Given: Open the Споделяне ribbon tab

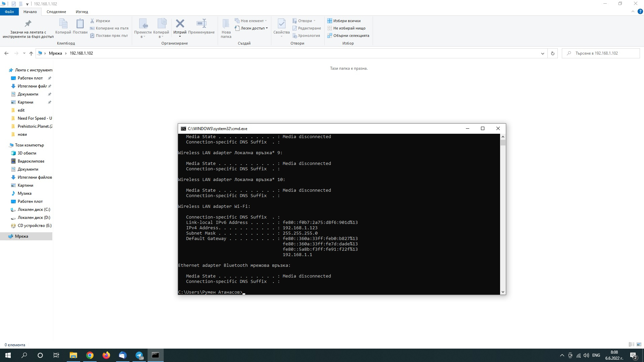Looking at the screenshot, I should [x=56, y=12].
